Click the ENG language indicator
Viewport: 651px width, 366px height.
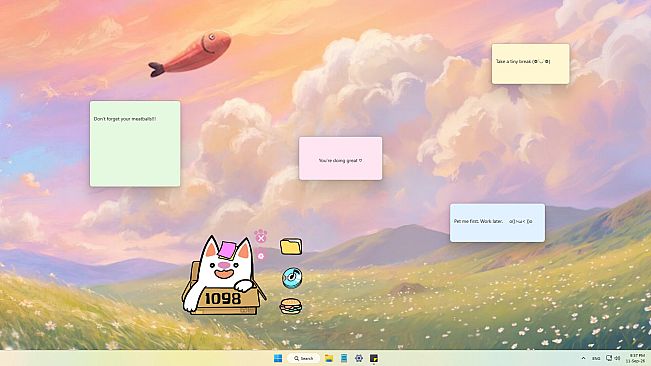[596, 358]
